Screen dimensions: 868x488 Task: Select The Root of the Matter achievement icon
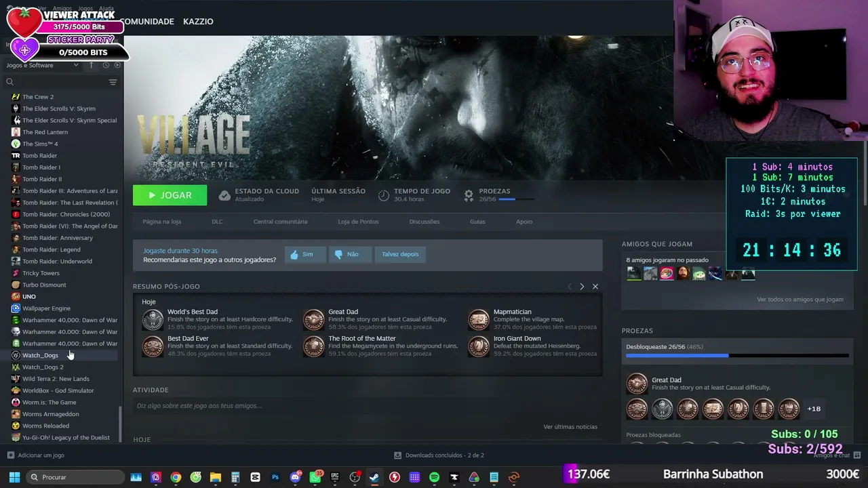(313, 346)
